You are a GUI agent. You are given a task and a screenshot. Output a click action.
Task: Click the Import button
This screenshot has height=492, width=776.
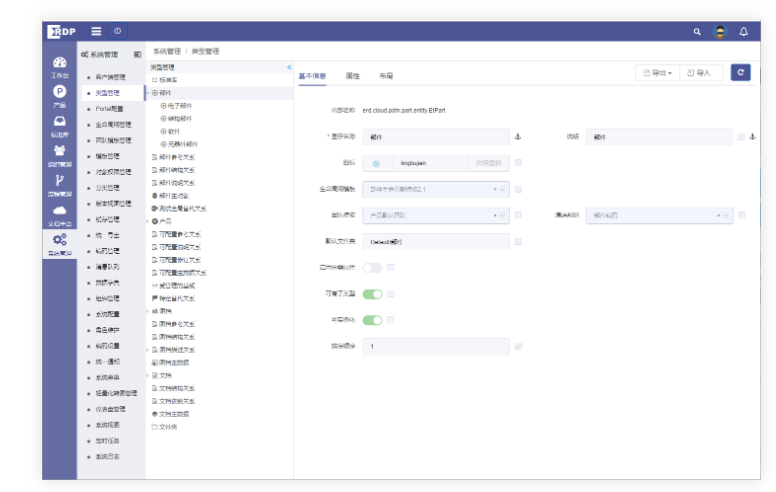[704, 73]
